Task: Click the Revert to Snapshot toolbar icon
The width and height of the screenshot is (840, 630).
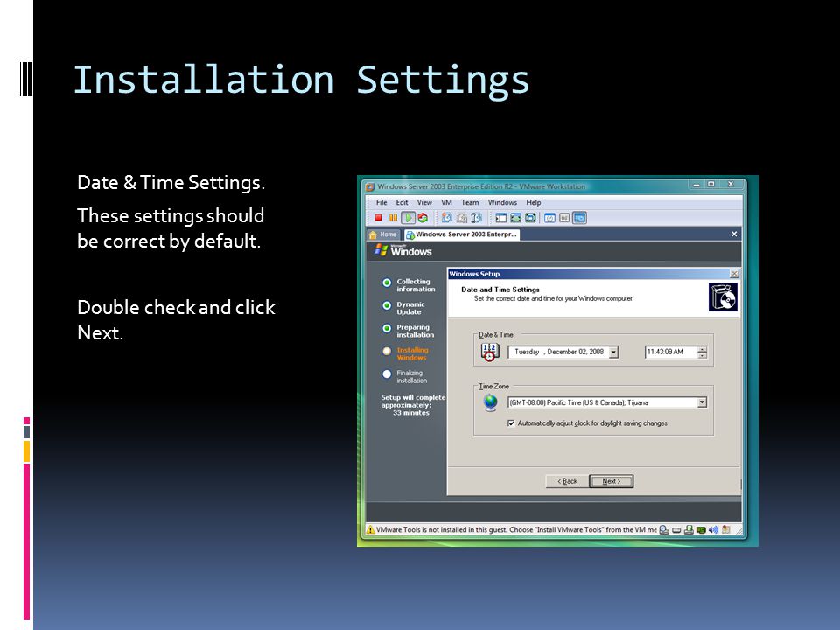Action: pos(462,218)
